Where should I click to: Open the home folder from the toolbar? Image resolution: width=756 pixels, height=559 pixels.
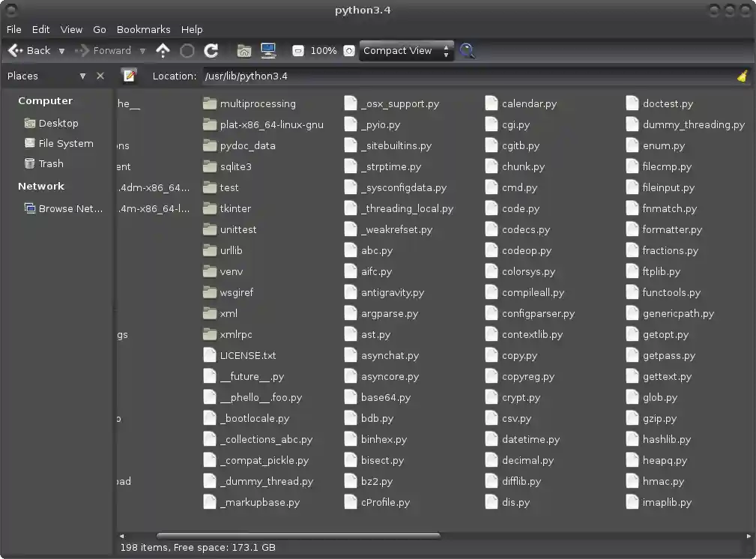point(244,50)
